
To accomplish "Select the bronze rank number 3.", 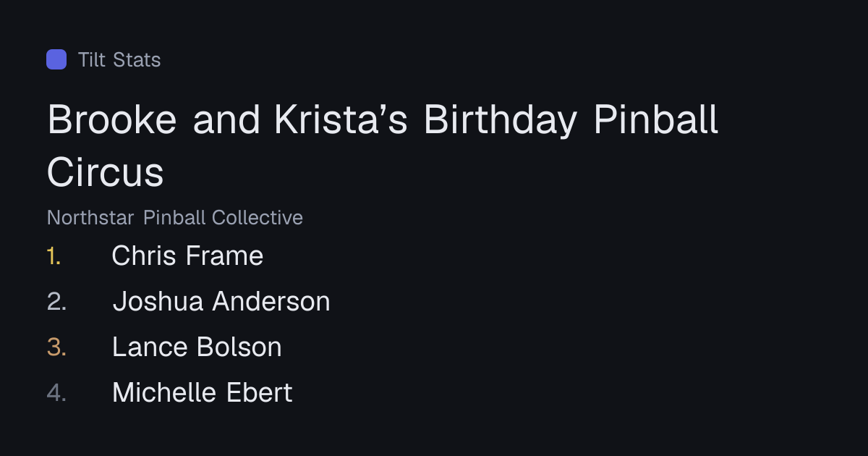I will [x=56, y=347].
